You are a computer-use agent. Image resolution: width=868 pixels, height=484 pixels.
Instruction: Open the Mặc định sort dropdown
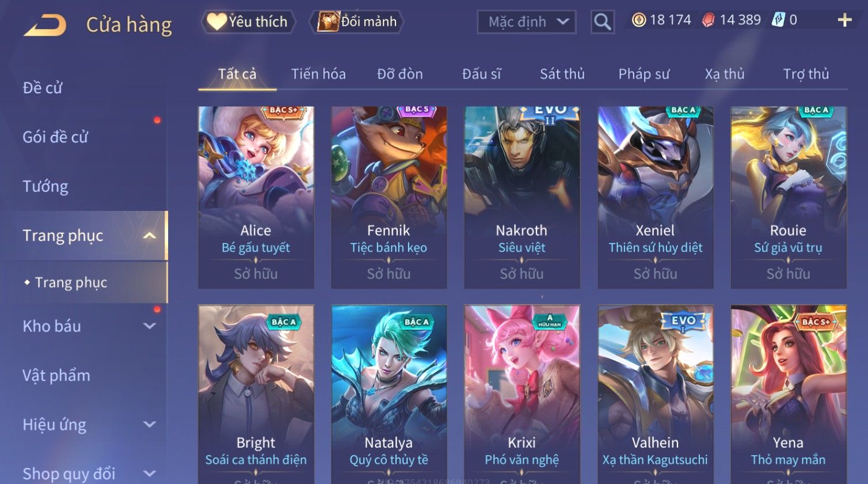tap(527, 22)
